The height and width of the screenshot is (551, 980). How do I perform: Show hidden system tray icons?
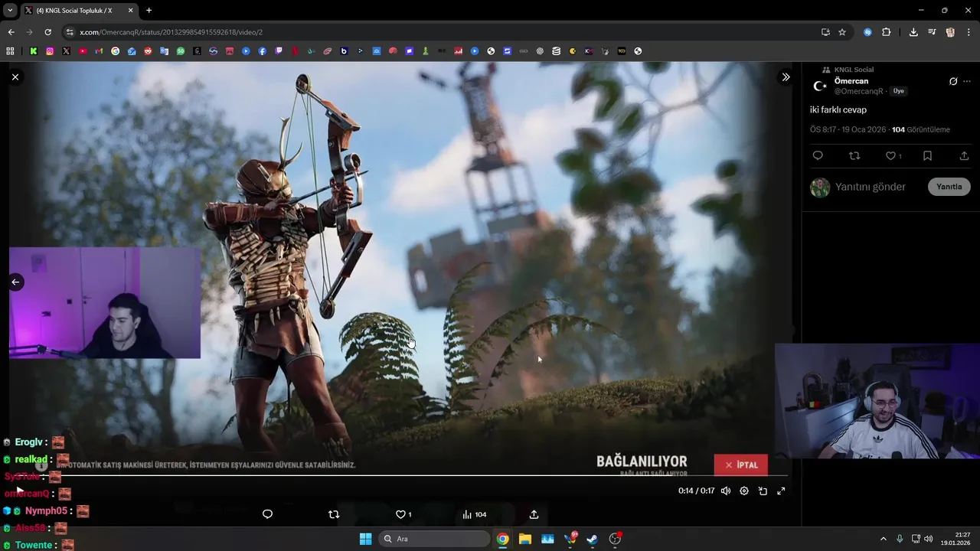[x=883, y=539]
